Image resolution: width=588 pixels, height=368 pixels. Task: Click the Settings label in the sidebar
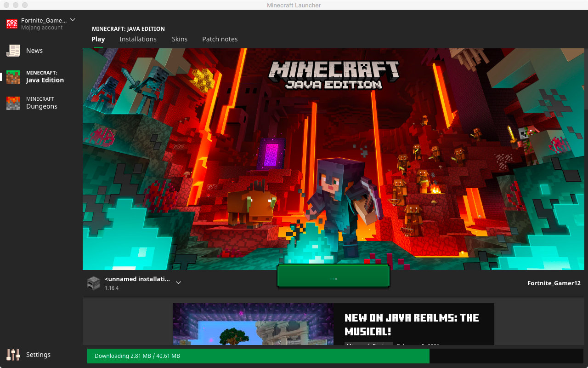tap(38, 355)
